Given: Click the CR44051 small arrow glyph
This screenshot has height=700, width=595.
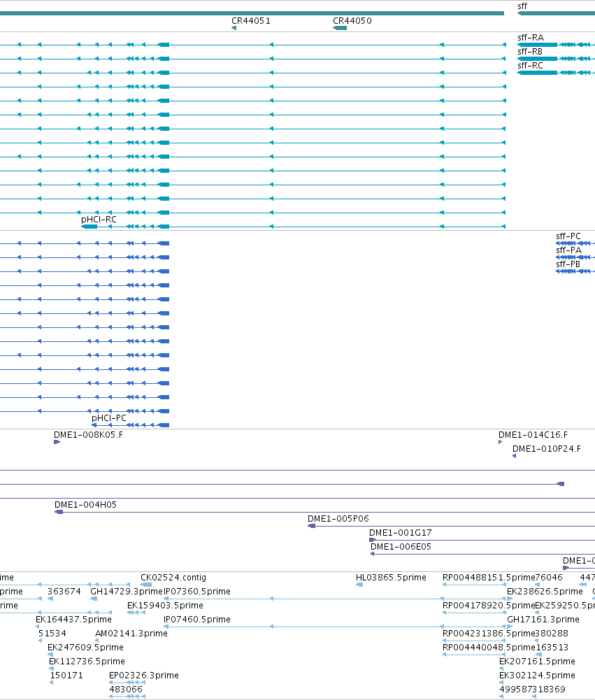Looking at the screenshot, I should click(x=234, y=28).
